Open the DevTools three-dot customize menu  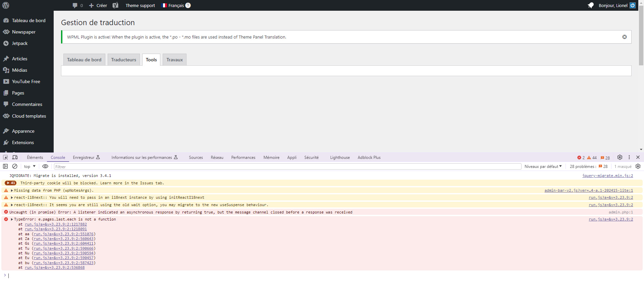click(629, 157)
